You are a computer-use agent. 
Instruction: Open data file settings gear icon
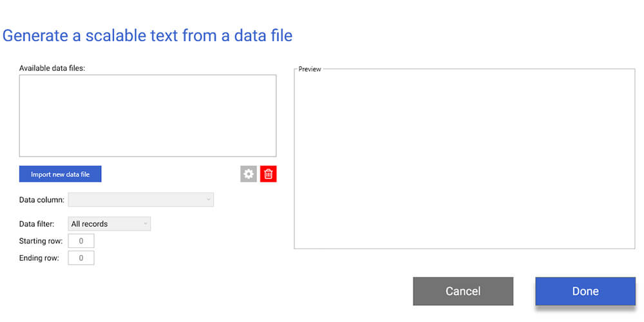coord(249,174)
